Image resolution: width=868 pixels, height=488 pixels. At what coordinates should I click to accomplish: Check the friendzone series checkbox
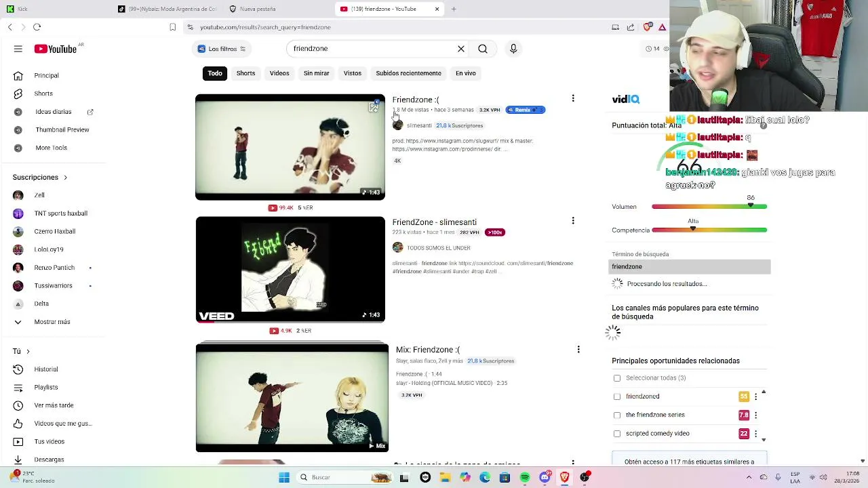pyautogui.click(x=617, y=415)
